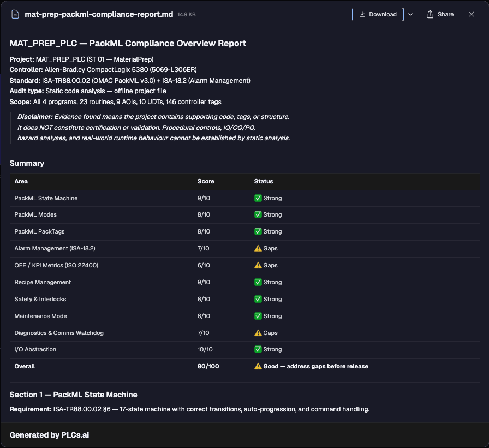Click warning icon in OEE / KPI Metrics row
This screenshot has width=489, height=448.
pyautogui.click(x=258, y=265)
